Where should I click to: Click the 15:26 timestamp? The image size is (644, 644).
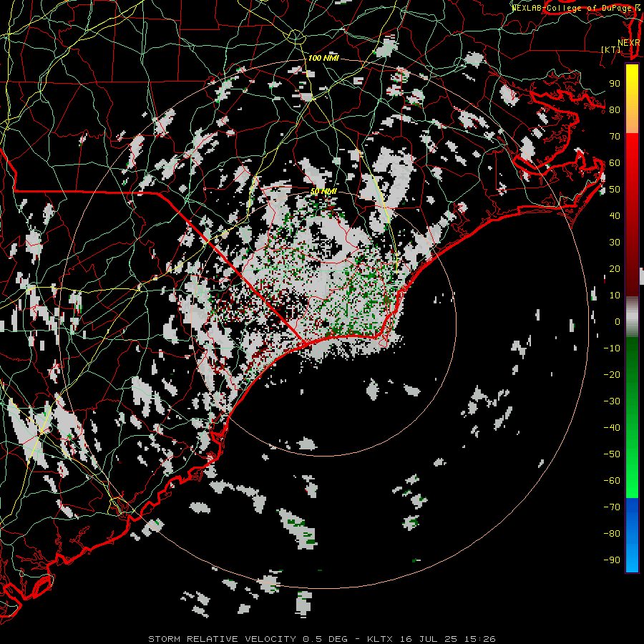pyautogui.click(x=479, y=639)
